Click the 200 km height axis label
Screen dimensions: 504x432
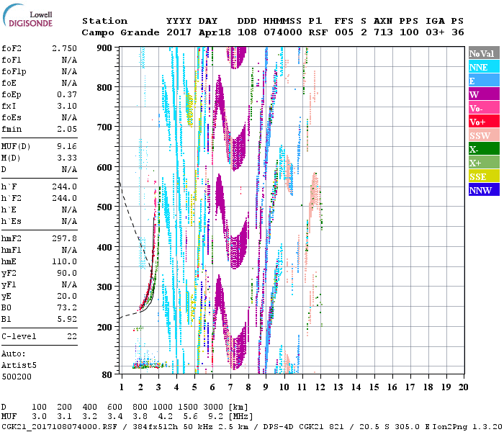tap(104, 327)
